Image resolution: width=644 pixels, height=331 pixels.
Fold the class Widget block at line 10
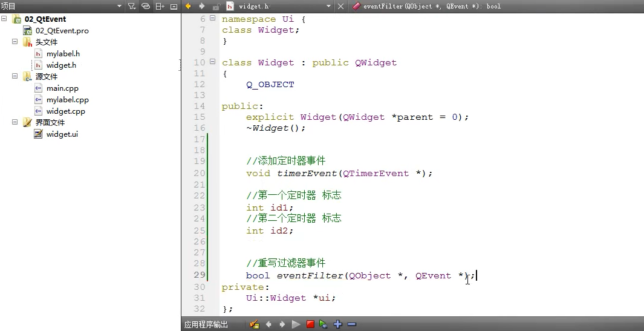pos(212,62)
